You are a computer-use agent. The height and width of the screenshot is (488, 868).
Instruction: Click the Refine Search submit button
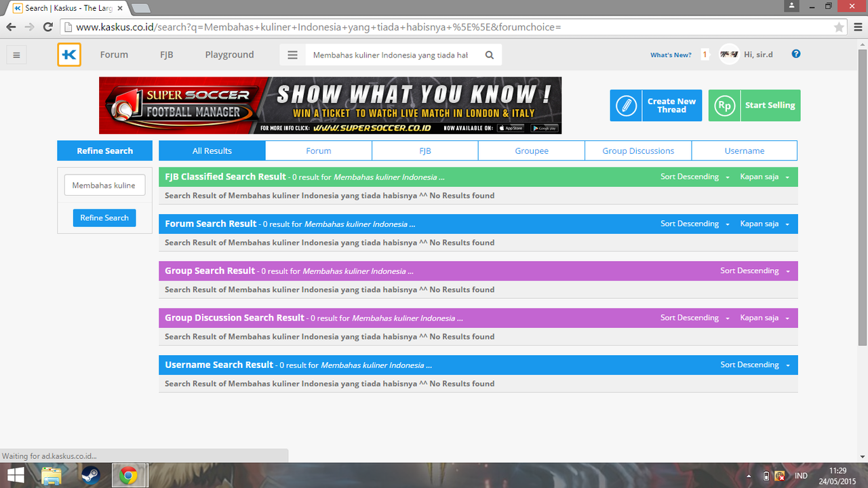104,218
